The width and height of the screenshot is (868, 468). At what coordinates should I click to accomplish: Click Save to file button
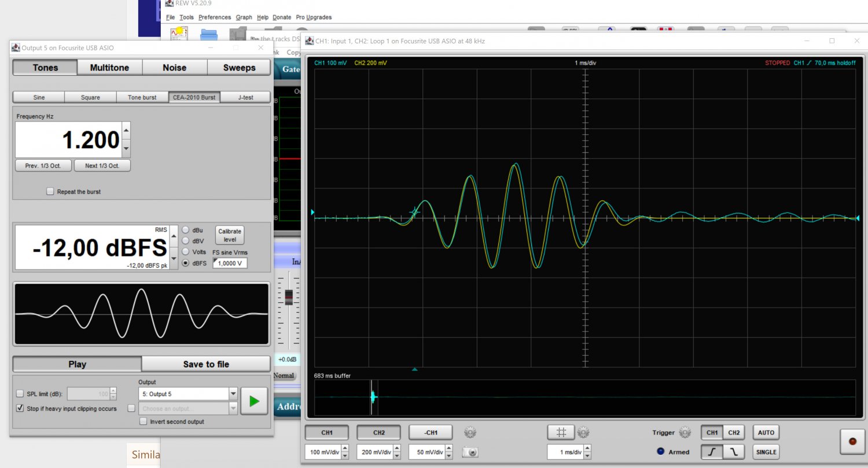click(x=206, y=364)
